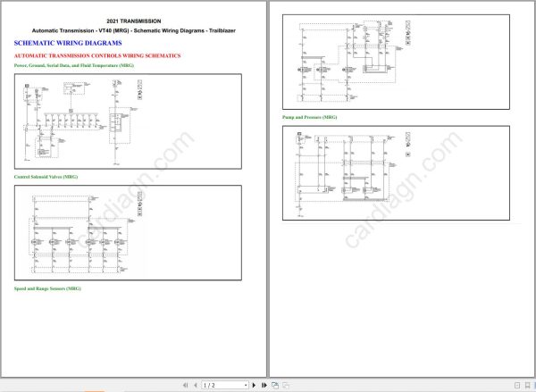Click Power, Ground, Serial Data caption
536x392 pixels.
[x=74, y=65]
